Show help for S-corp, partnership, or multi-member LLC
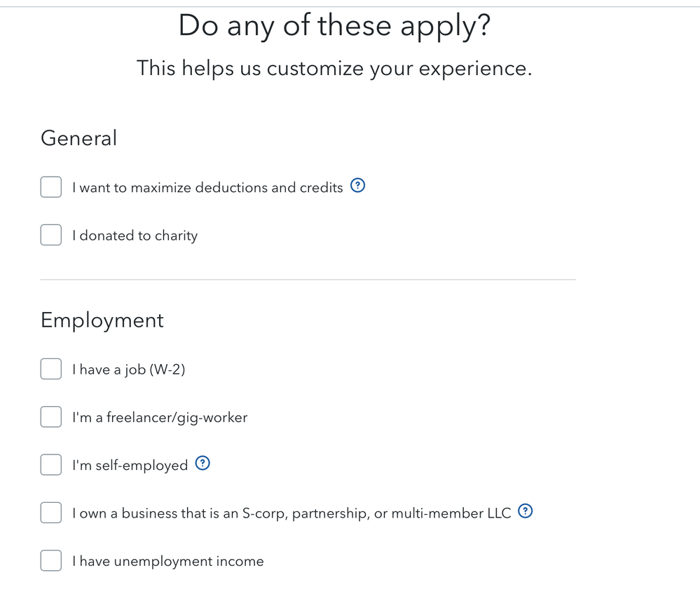Viewport: 700px width, 601px height. click(x=526, y=511)
